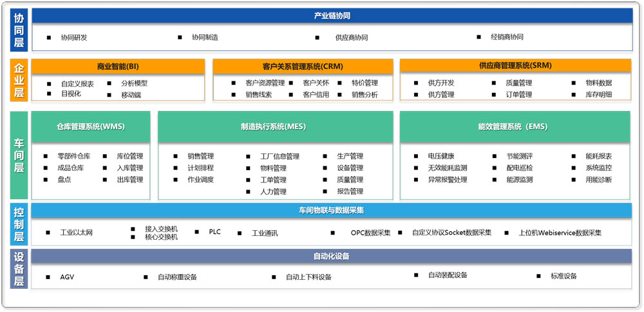Viewport: 644px width, 312px height.
Task: Choose the AGV item
Action: 67,277
